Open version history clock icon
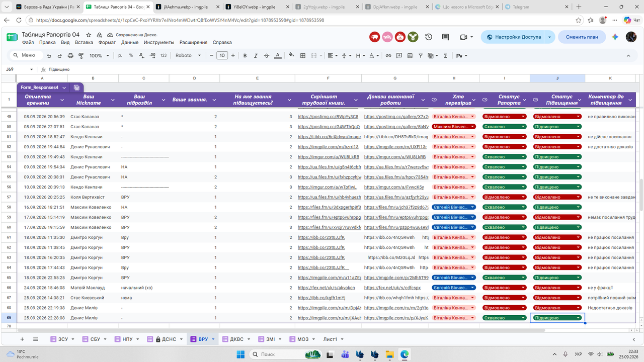 pyautogui.click(x=429, y=37)
